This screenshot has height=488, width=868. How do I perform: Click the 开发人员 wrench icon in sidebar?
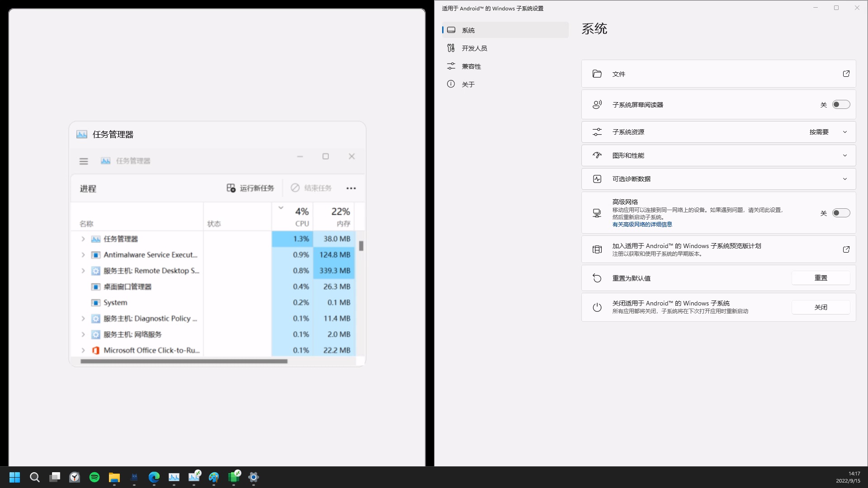[451, 47]
